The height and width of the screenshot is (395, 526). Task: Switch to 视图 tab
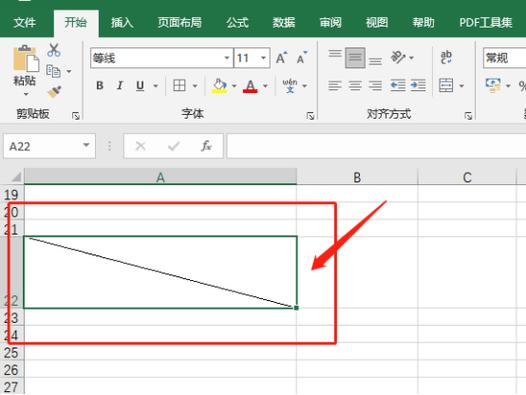377,22
